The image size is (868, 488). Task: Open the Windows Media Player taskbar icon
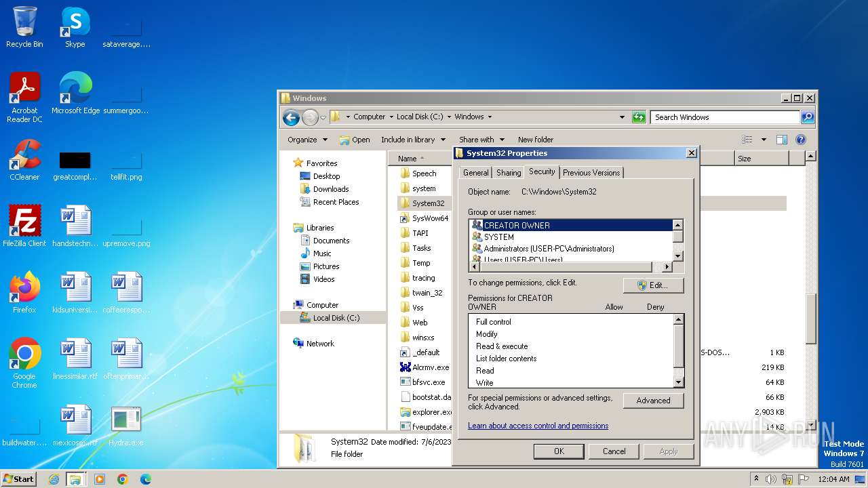(x=100, y=479)
